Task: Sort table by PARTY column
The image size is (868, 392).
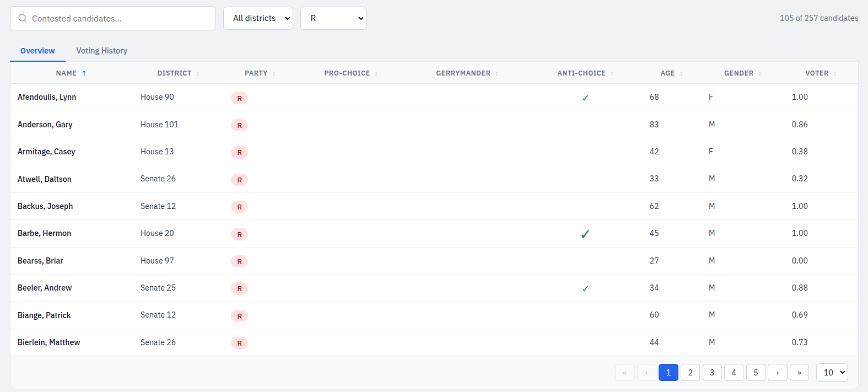Action: click(260, 73)
